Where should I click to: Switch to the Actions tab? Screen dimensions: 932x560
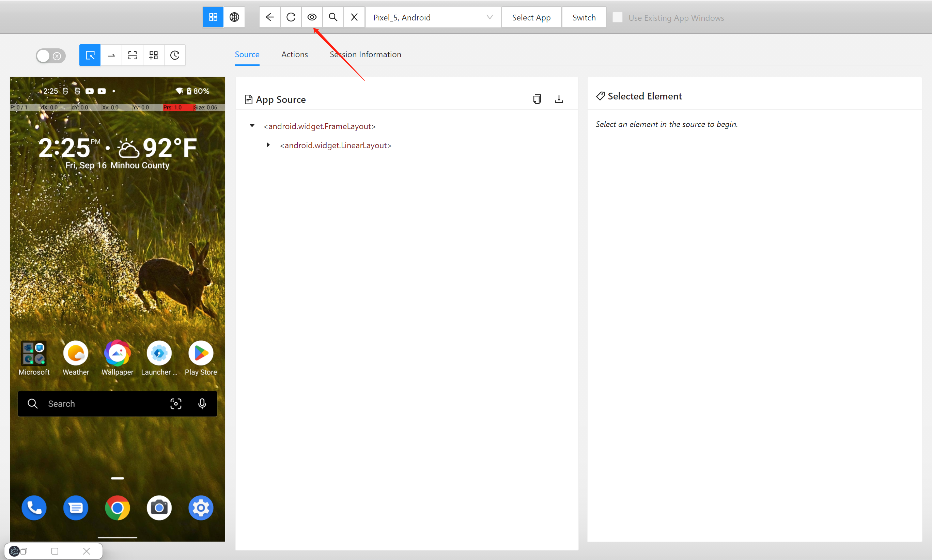pos(294,55)
